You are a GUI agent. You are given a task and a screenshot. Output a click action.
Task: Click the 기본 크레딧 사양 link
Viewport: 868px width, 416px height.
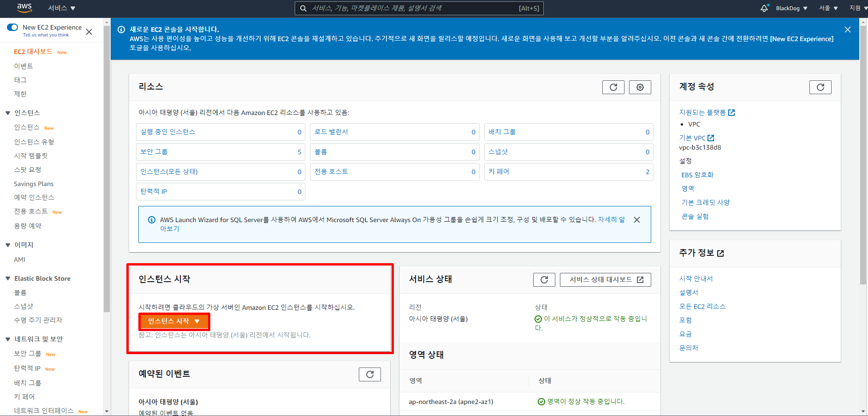pos(705,203)
